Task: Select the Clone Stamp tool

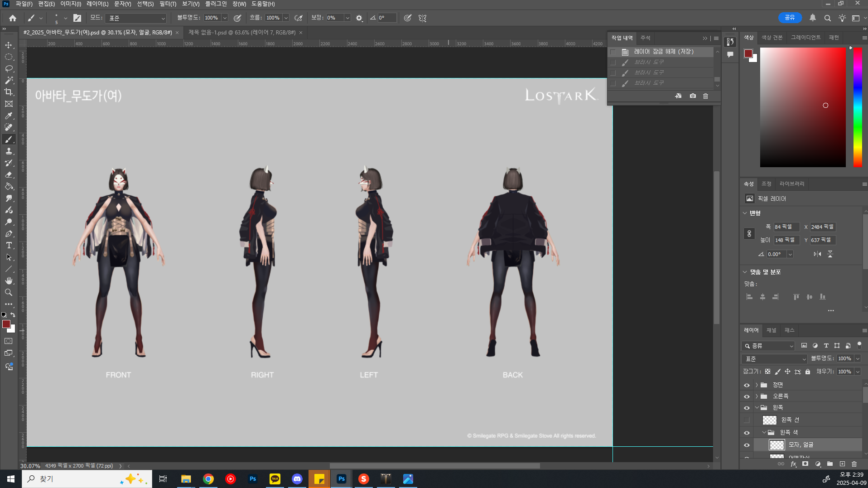Action: [x=9, y=151]
